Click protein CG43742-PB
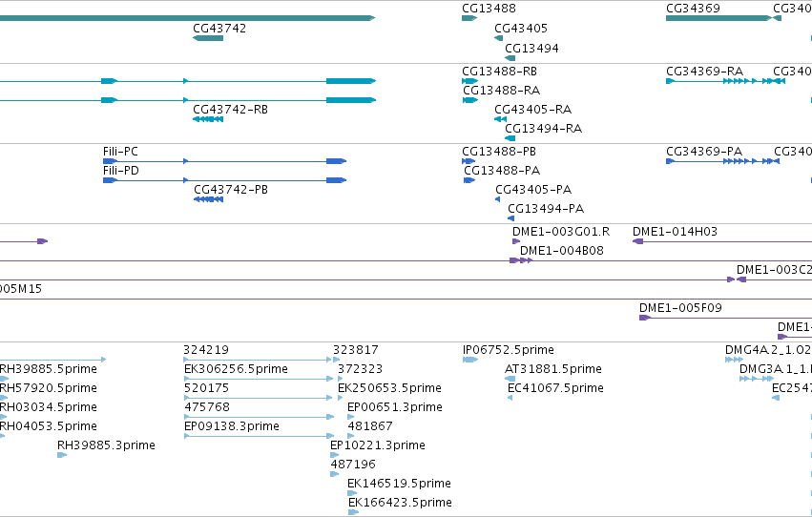 (x=208, y=199)
